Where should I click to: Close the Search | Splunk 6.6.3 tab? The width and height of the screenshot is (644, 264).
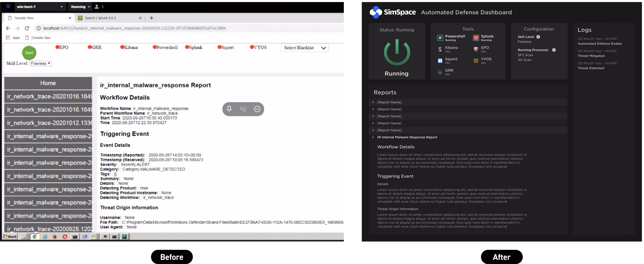pos(140,18)
